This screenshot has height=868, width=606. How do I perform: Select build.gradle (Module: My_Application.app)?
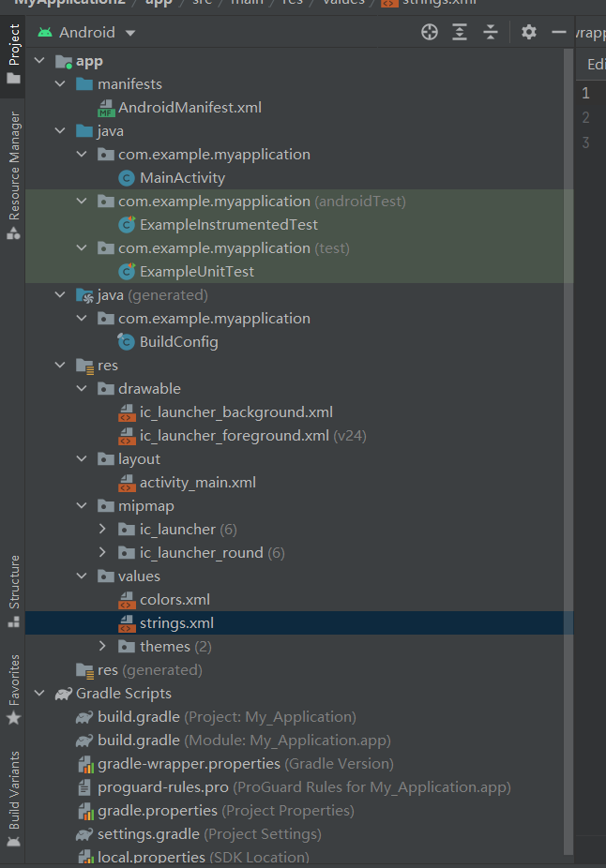pyautogui.click(x=244, y=741)
